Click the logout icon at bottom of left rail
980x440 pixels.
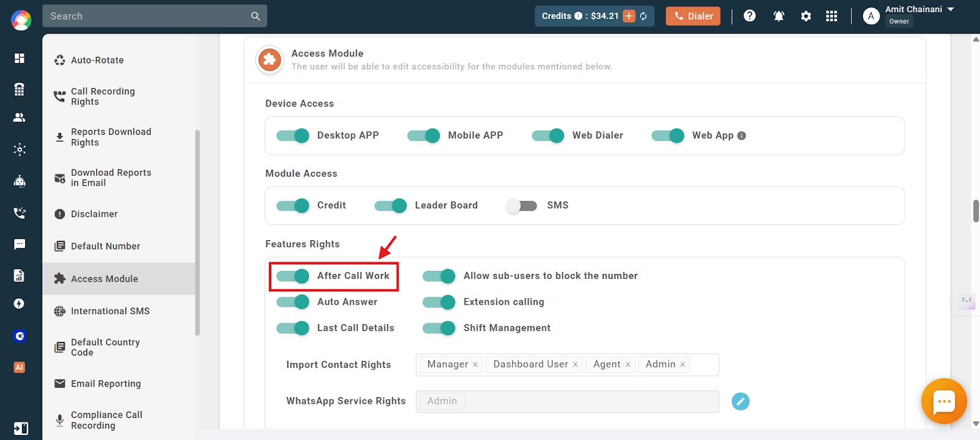click(x=20, y=428)
